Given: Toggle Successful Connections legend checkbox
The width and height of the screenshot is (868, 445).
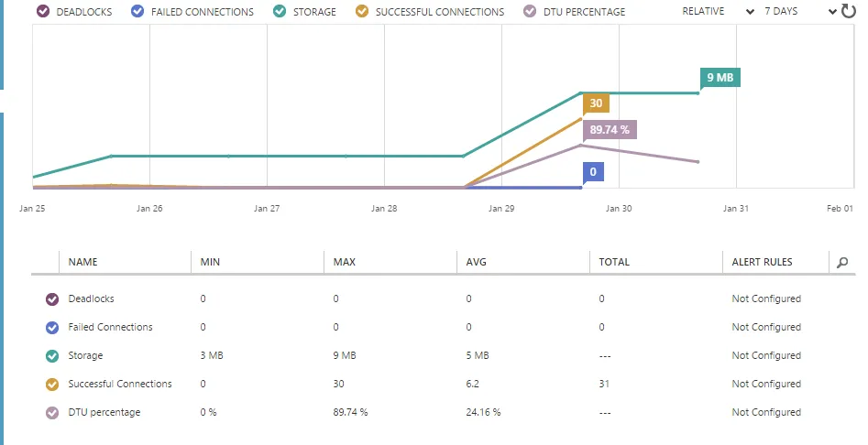Looking at the screenshot, I should [x=362, y=12].
